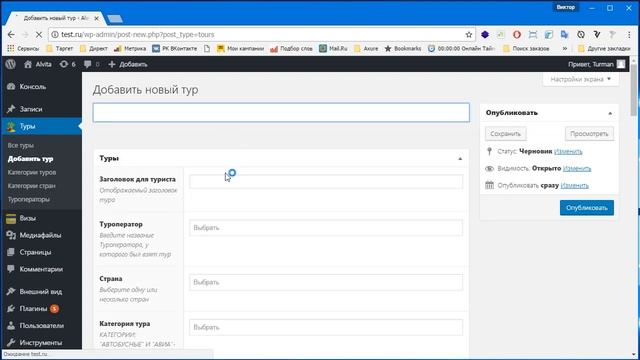Open the Директ bookmark folder
The height and width of the screenshot is (360, 640).
[x=93, y=49]
